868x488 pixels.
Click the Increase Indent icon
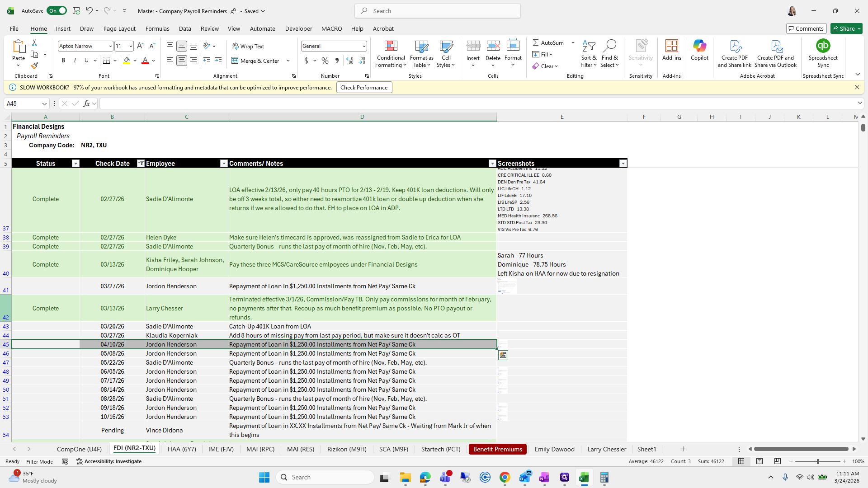click(218, 61)
